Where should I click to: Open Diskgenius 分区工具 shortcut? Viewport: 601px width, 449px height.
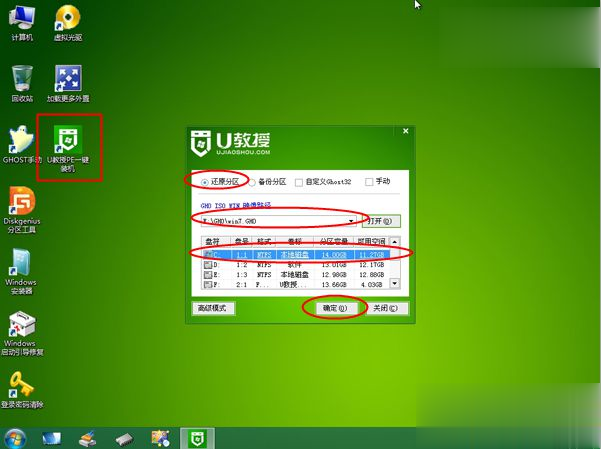[x=22, y=210]
